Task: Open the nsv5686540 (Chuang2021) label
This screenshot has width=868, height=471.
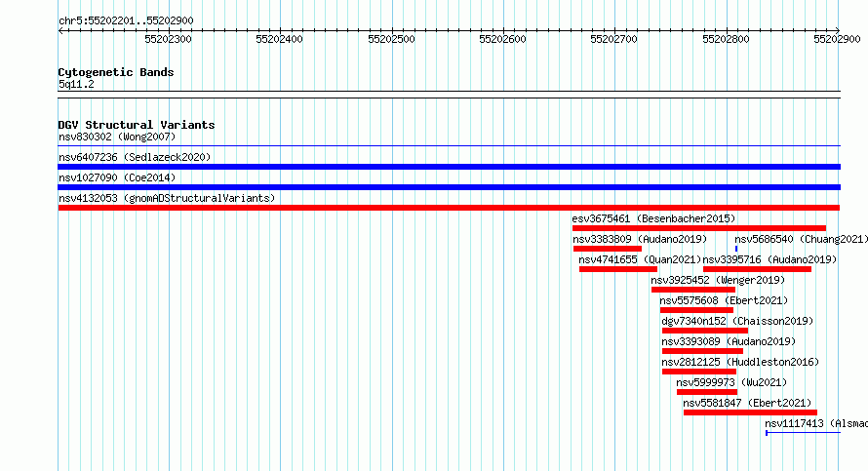Action: (x=801, y=239)
